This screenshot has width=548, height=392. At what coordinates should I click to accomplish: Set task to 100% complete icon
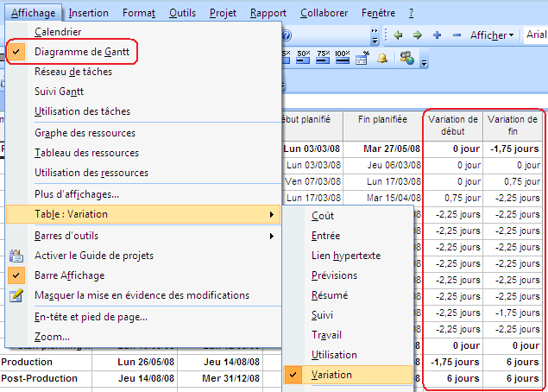[x=342, y=58]
